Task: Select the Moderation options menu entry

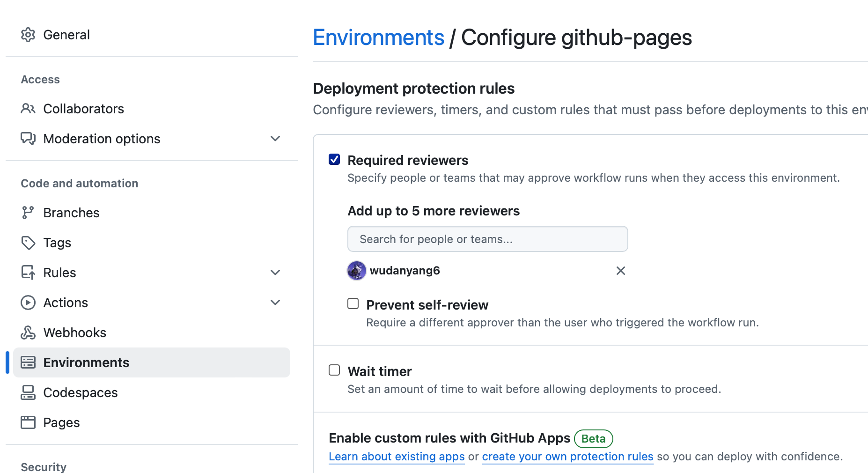Action: click(x=102, y=139)
